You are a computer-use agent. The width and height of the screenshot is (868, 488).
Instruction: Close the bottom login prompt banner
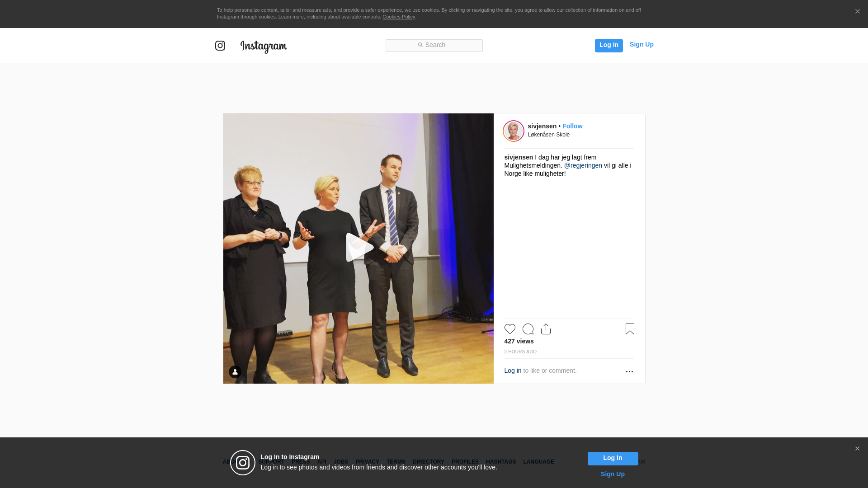[x=857, y=449]
